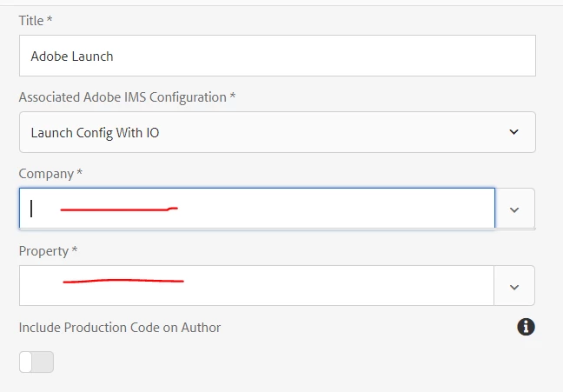Toggle Include Production Code on Author switch
The image size is (563, 392).
36,362
